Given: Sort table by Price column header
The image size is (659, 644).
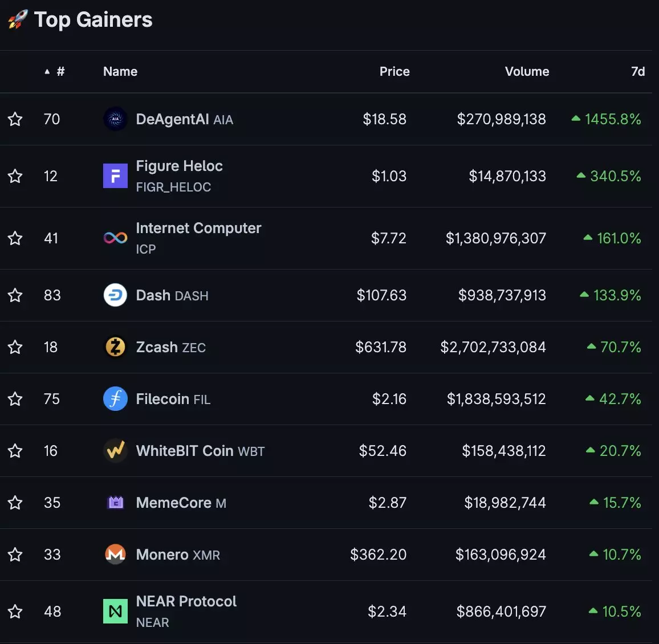Looking at the screenshot, I should tap(394, 72).
